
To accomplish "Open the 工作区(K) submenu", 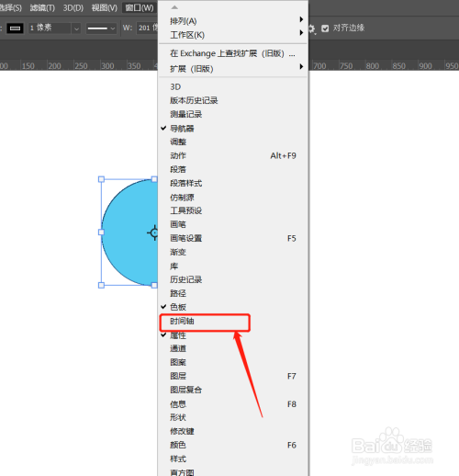I will pyautogui.click(x=233, y=35).
